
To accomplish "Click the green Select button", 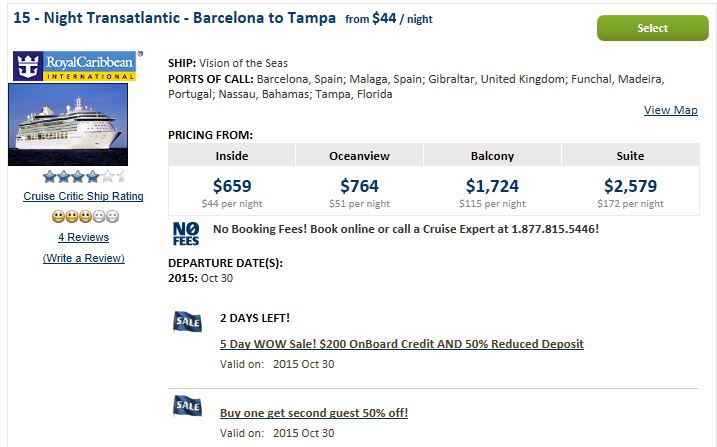I will click(x=653, y=28).
